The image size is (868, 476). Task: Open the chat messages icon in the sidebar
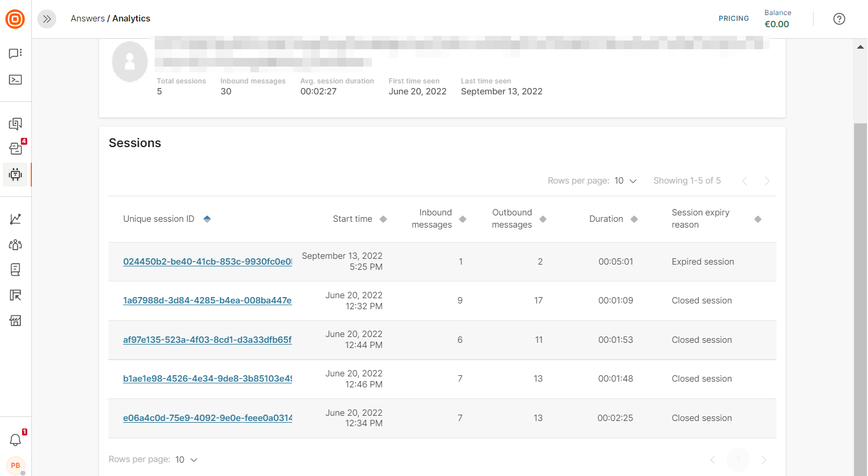coord(16,53)
